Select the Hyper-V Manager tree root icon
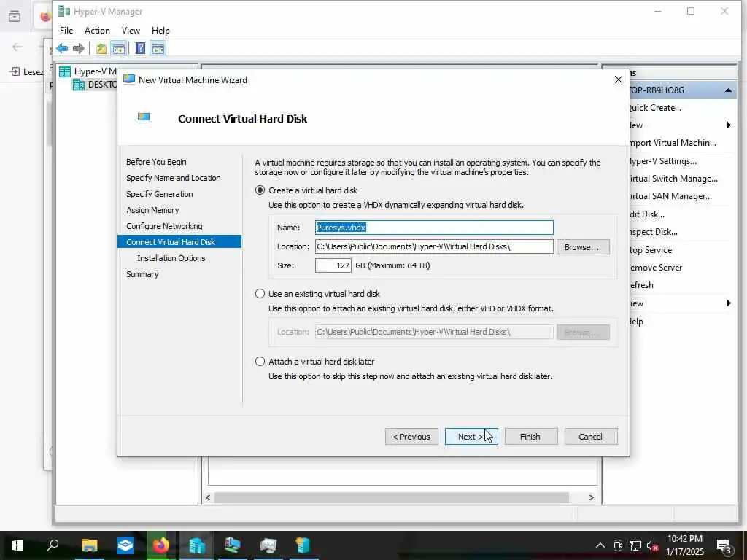 pyautogui.click(x=65, y=71)
